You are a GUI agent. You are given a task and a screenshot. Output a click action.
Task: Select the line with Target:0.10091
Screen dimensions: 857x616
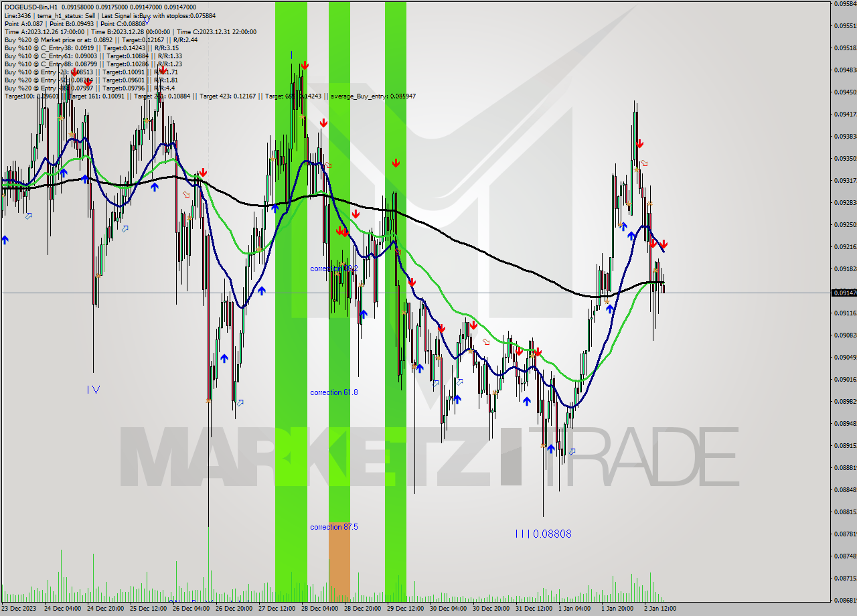[x=90, y=72]
